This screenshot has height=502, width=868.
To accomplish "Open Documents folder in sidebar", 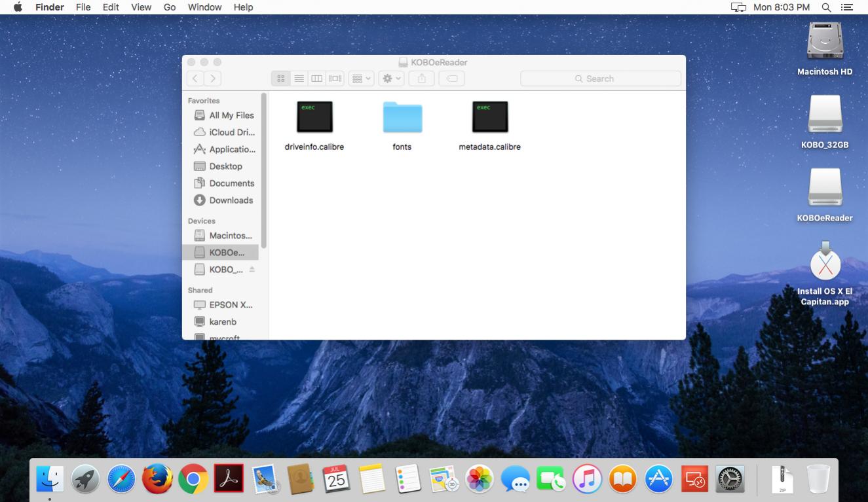I will click(223, 183).
